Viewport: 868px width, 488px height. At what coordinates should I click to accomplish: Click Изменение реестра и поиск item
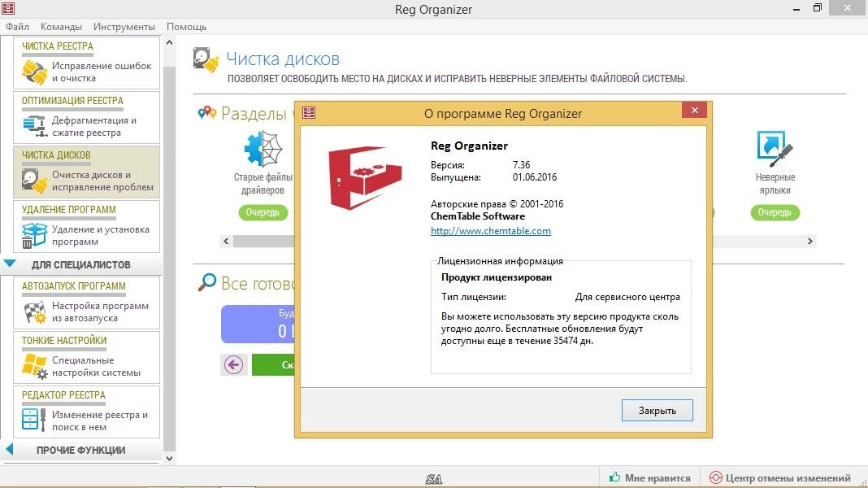click(100, 420)
